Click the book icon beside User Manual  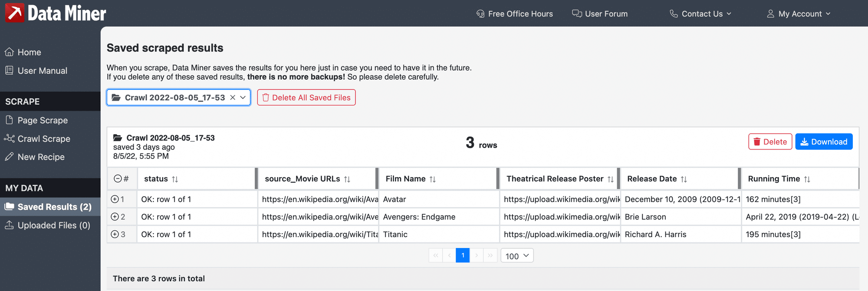click(9, 70)
